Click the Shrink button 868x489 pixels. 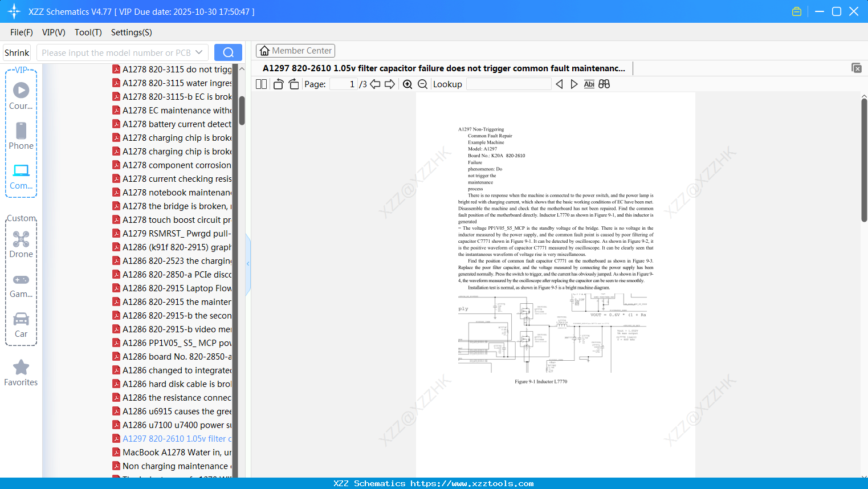point(17,52)
